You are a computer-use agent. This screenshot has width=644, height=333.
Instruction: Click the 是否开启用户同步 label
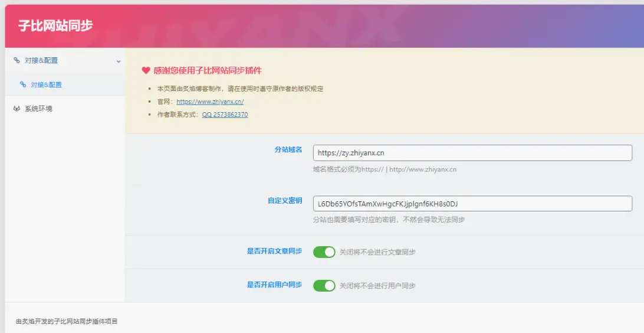[x=274, y=285]
